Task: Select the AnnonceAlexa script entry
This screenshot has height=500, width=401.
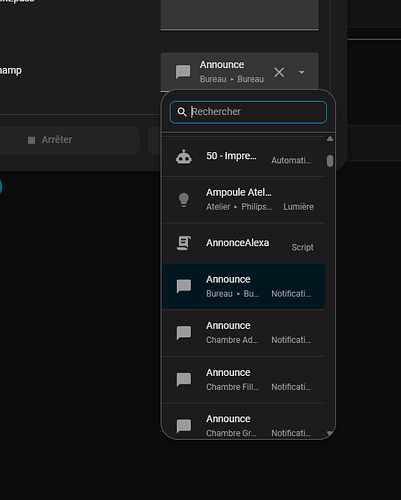Action: coord(244,243)
